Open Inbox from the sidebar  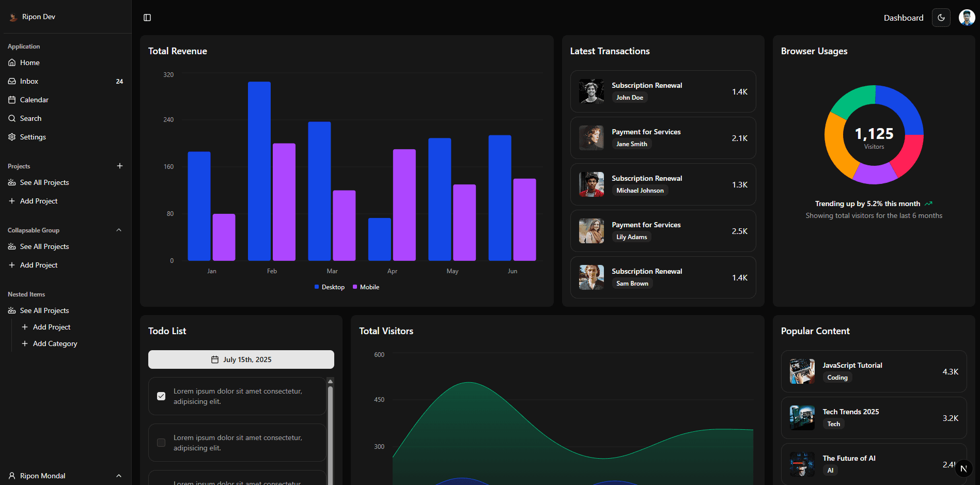[x=29, y=81]
